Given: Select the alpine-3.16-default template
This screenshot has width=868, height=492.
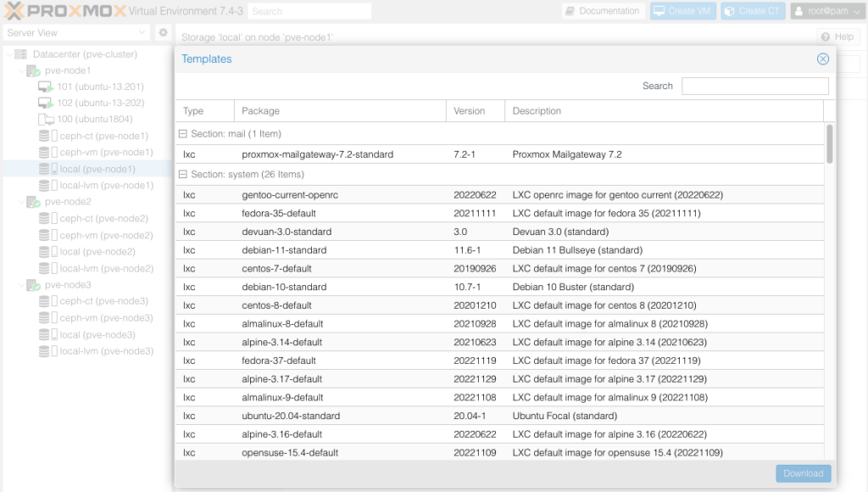Looking at the screenshot, I should pyautogui.click(x=500, y=434).
